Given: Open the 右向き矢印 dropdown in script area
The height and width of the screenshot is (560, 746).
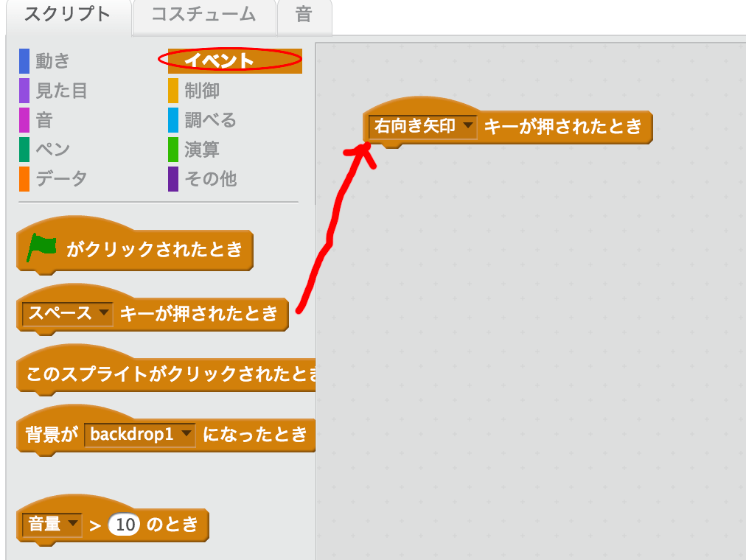Looking at the screenshot, I should coord(423,127).
